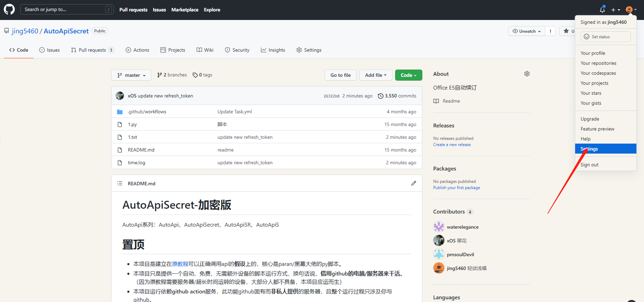Open the Actions tab
644x302 pixels.
pos(137,50)
